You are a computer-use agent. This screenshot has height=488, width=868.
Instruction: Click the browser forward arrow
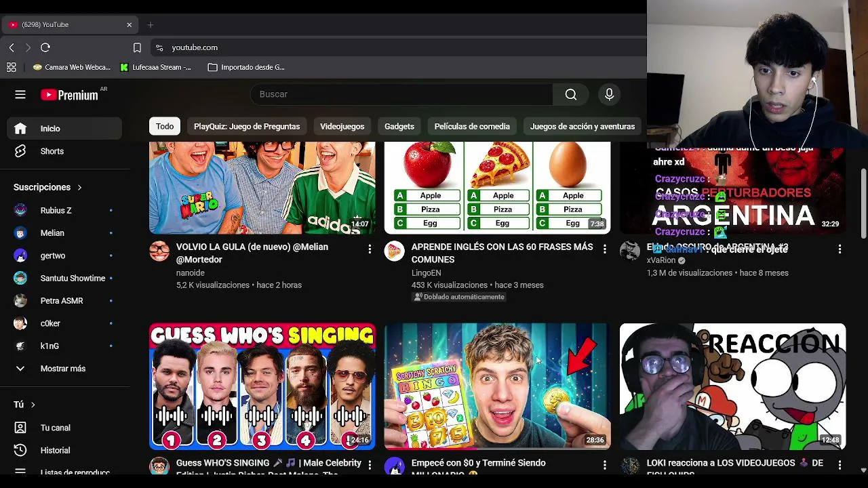(x=28, y=47)
